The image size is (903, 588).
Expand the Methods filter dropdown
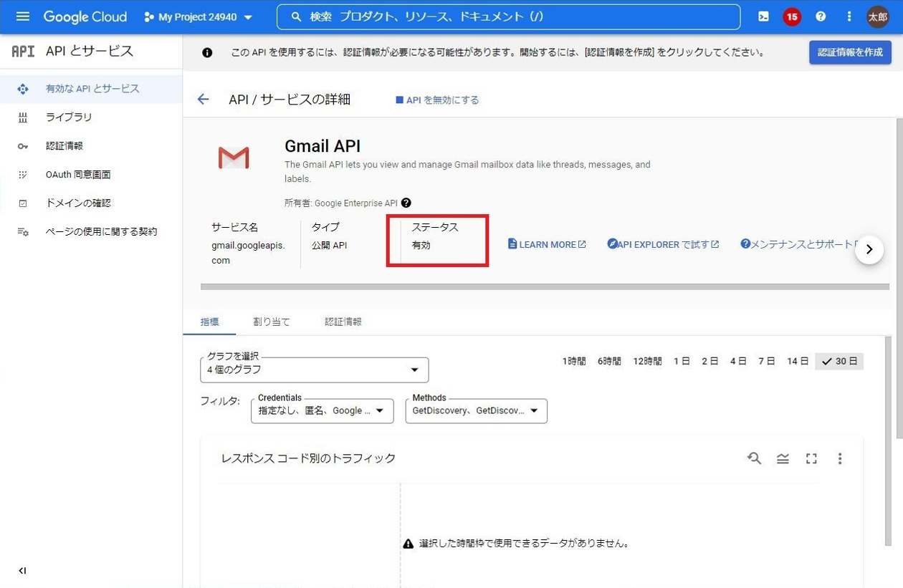477,411
